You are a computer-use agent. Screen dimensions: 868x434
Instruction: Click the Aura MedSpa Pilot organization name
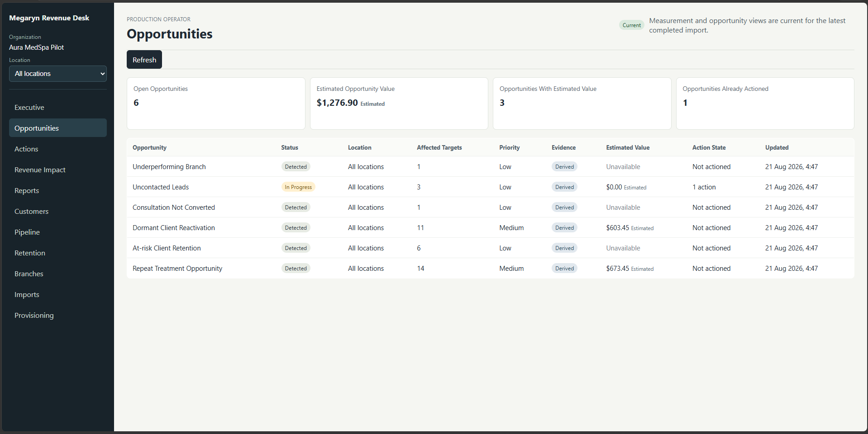(36, 47)
